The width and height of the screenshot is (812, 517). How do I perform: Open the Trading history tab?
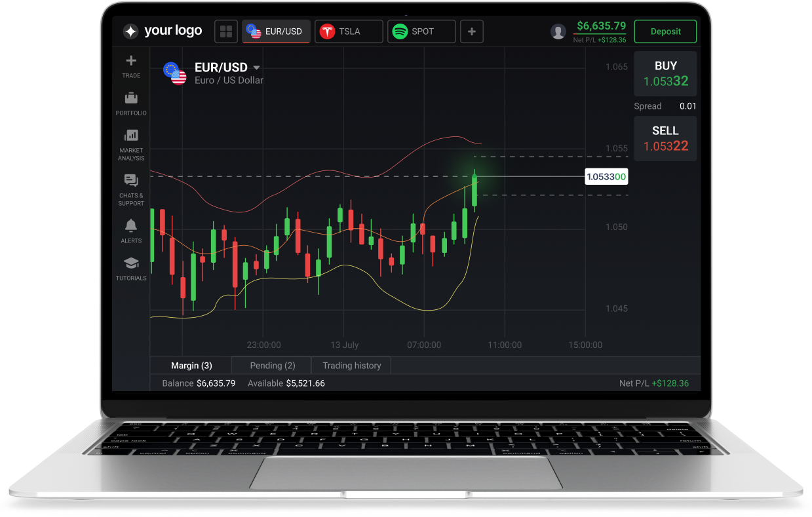point(351,366)
